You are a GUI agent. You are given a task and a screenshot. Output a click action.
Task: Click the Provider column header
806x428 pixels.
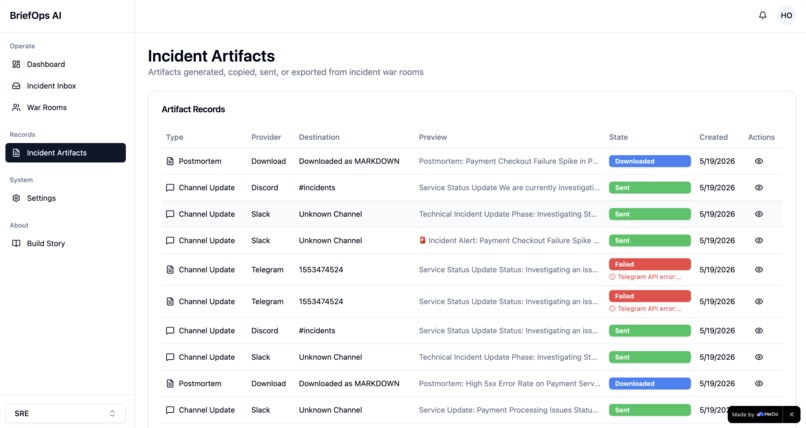click(x=266, y=137)
